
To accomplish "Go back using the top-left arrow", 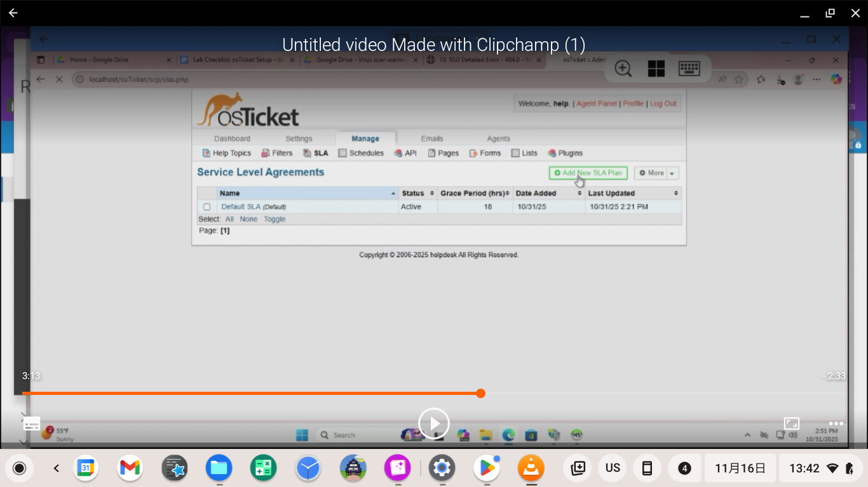I will 13,13.
